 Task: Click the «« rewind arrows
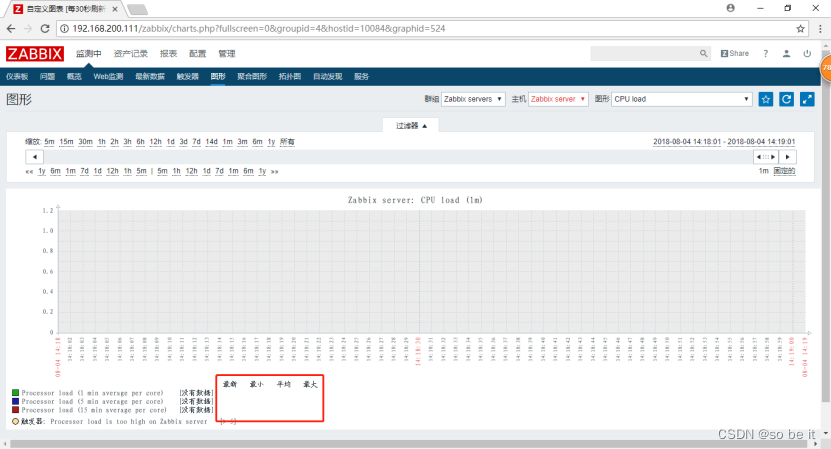[x=29, y=171]
